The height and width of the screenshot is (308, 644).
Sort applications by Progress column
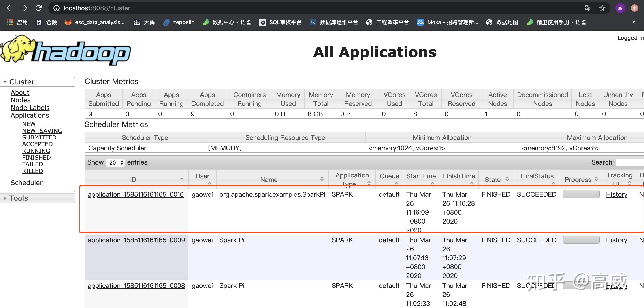click(582, 179)
